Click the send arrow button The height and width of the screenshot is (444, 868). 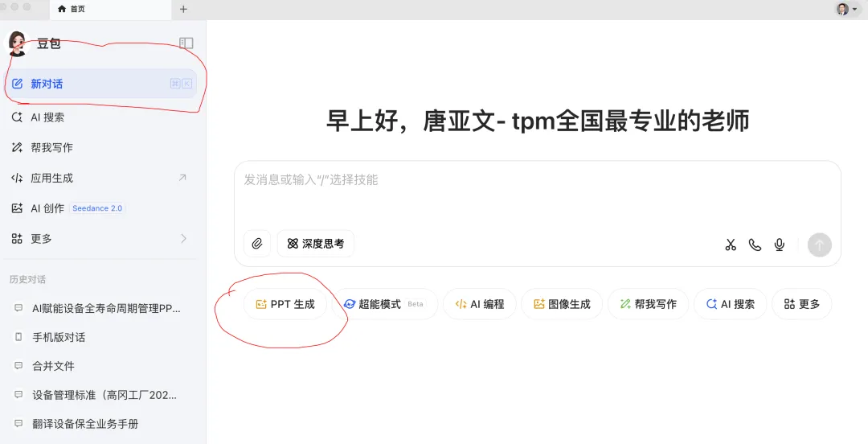(819, 245)
